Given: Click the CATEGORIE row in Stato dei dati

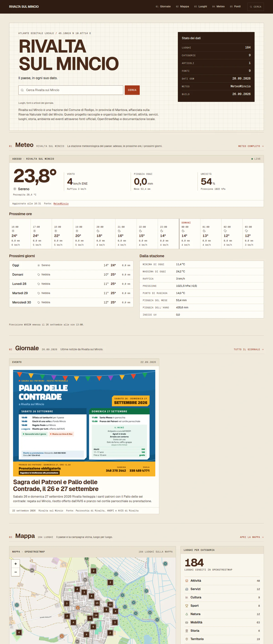Looking at the screenshot, I should click(216, 55).
